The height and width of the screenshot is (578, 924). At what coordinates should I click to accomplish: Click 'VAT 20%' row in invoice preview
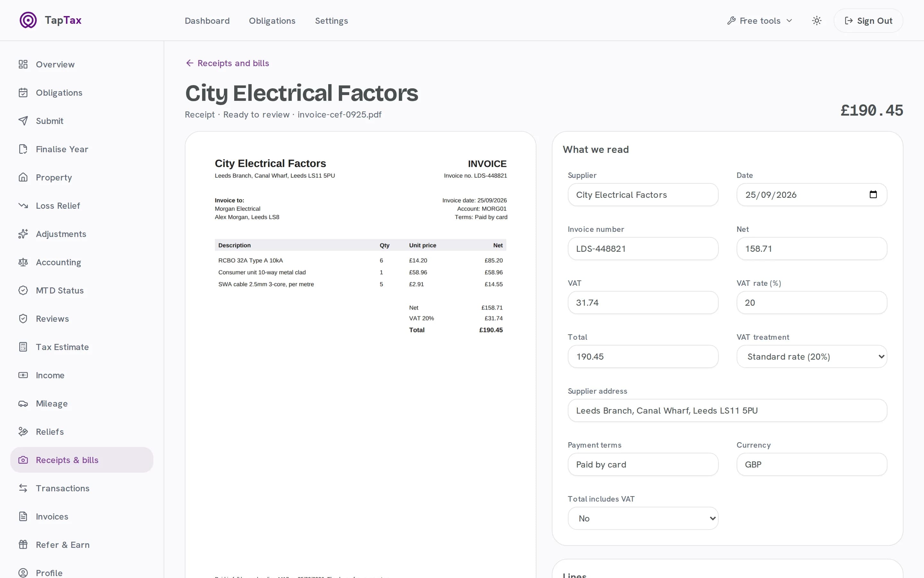456,318
